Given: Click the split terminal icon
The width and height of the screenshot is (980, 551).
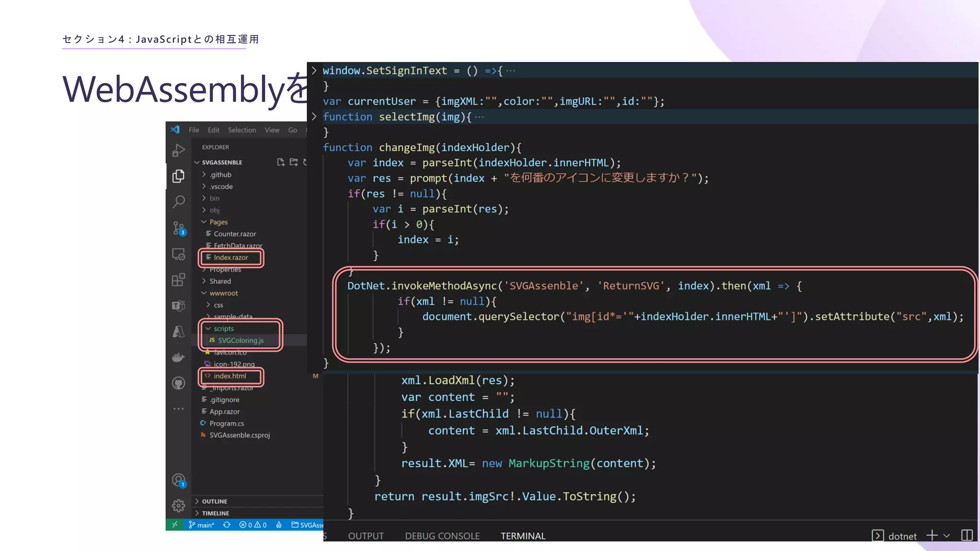Looking at the screenshot, I should pos(967,535).
